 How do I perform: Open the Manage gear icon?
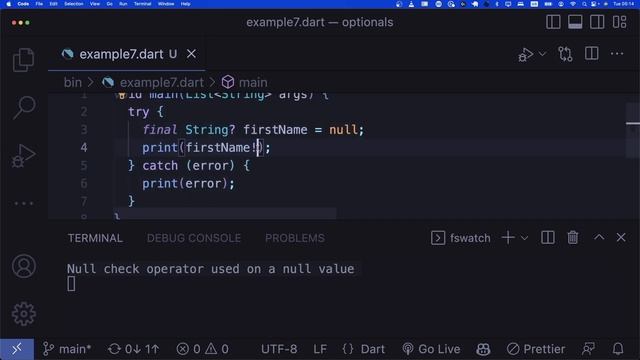click(24, 313)
